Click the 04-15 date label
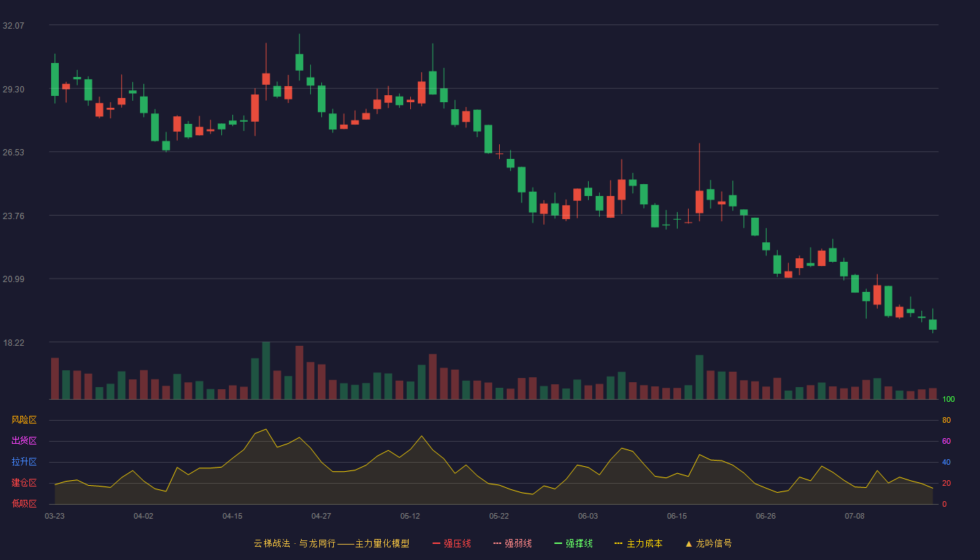The height and width of the screenshot is (560, 980). [x=232, y=516]
